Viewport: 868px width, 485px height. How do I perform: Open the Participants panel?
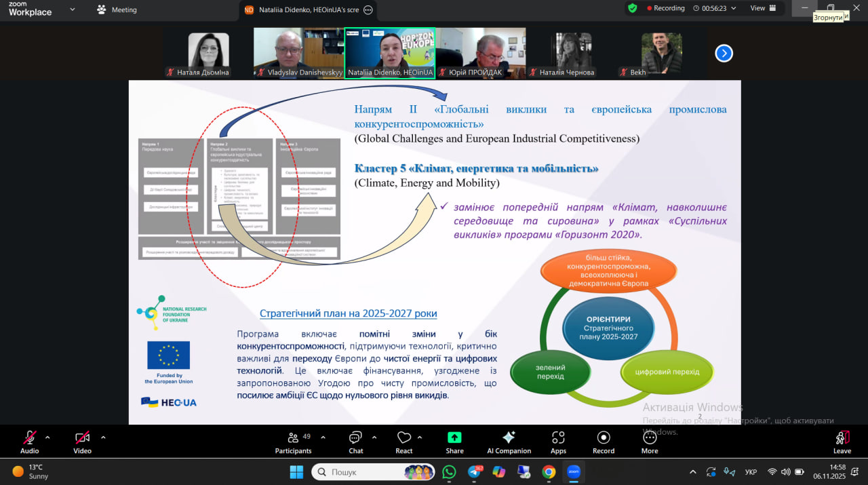[x=293, y=442]
